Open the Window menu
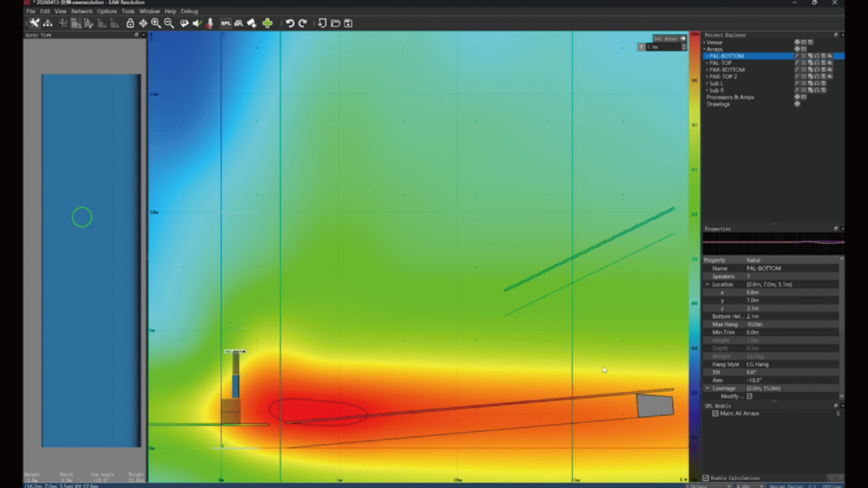This screenshot has height=488, width=868. pos(149,11)
